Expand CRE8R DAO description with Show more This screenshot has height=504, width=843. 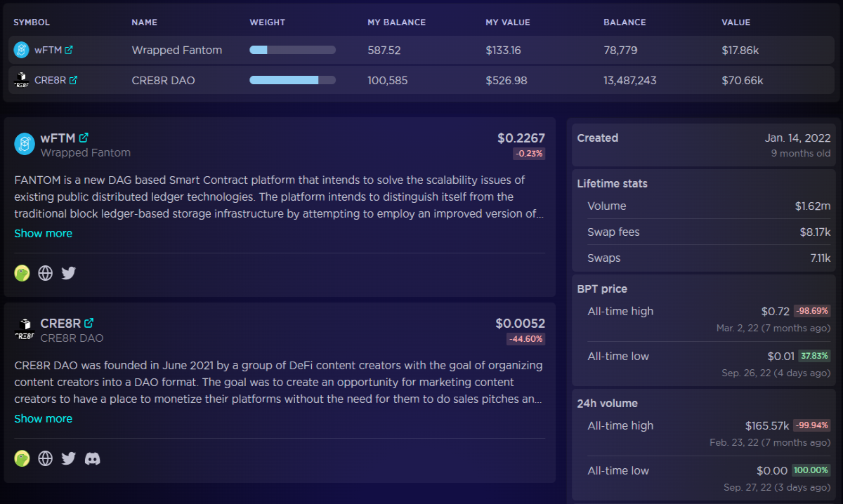(x=44, y=418)
